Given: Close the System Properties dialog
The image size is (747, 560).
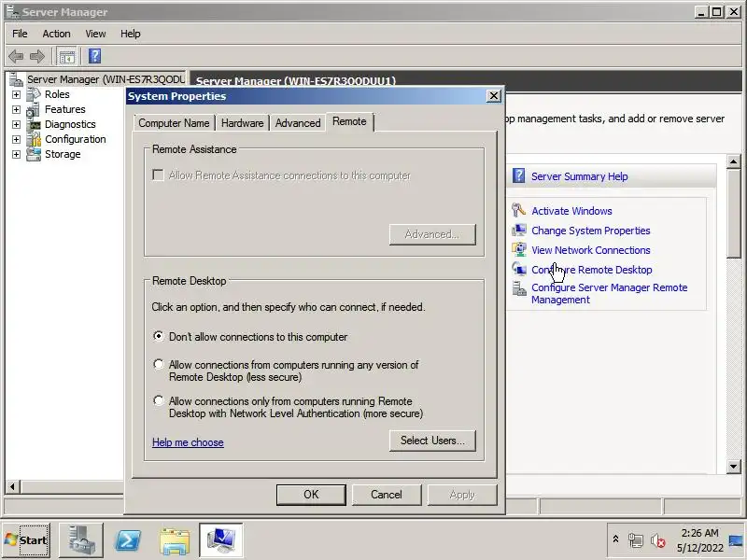Looking at the screenshot, I should pyautogui.click(x=494, y=96).
